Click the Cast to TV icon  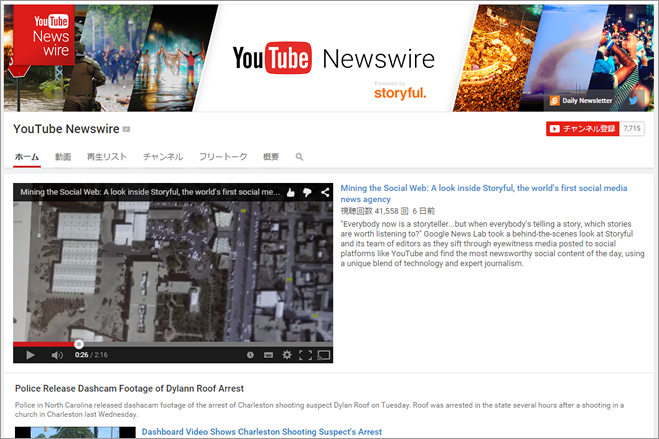point(324,355)
